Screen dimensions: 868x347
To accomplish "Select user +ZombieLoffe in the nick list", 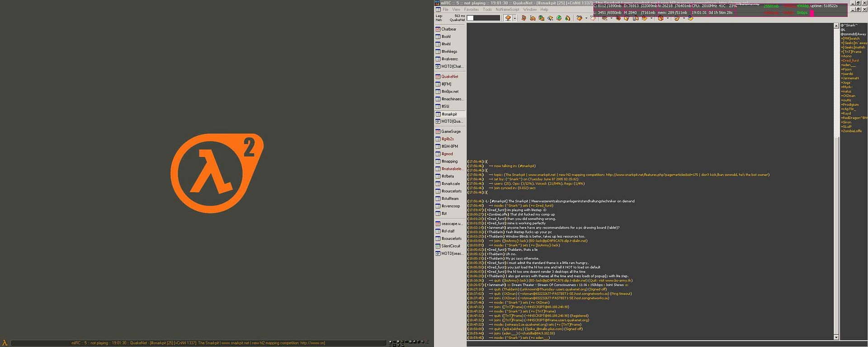I will [851, 131].
